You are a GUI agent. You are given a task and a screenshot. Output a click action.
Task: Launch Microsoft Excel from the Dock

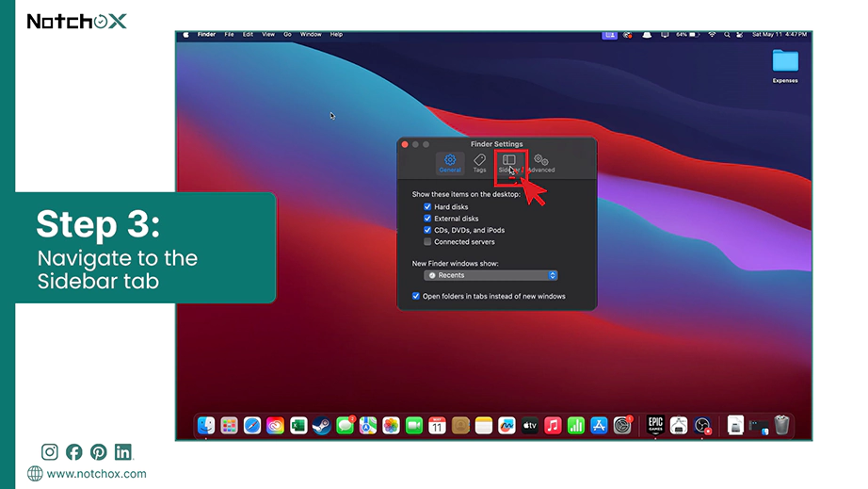[298, 425]
